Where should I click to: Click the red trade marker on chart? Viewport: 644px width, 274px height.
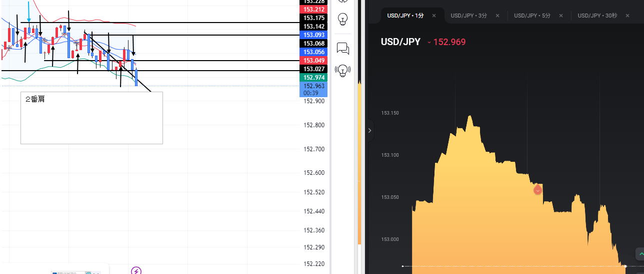pos(537,190)
